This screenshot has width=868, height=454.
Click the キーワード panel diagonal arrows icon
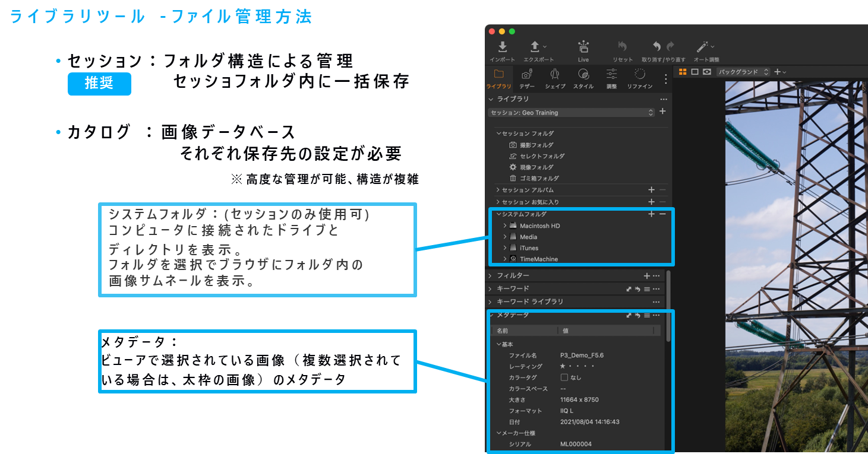pyautogui.click(x=629, y=289)
